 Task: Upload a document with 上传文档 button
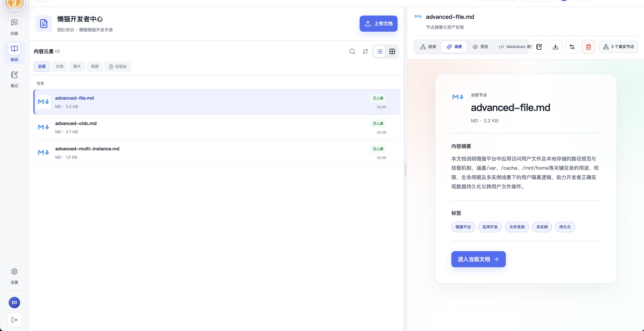378,23
